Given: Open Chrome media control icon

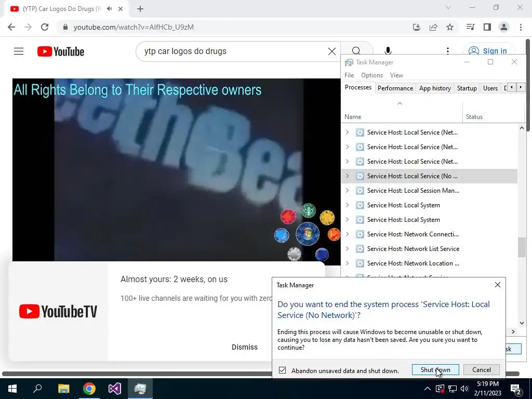Looking at the screenshot, I should [470, 27].
